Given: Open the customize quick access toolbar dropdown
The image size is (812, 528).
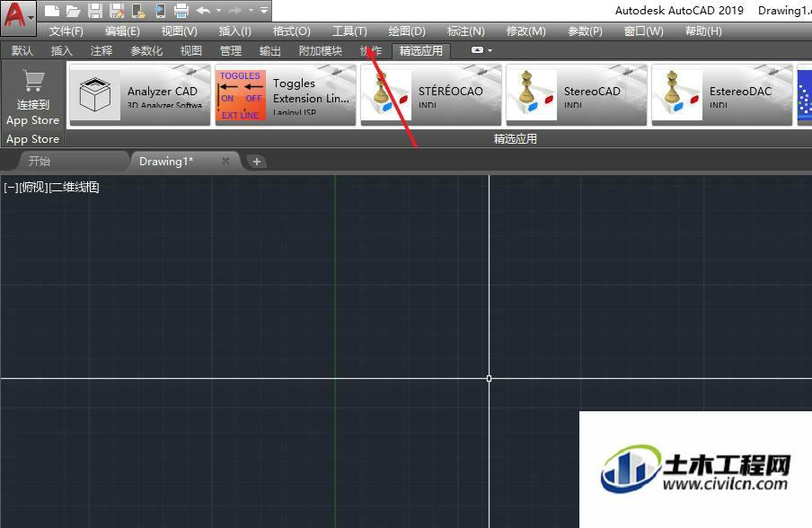Looking at the screenshot, I should (264, 11).
